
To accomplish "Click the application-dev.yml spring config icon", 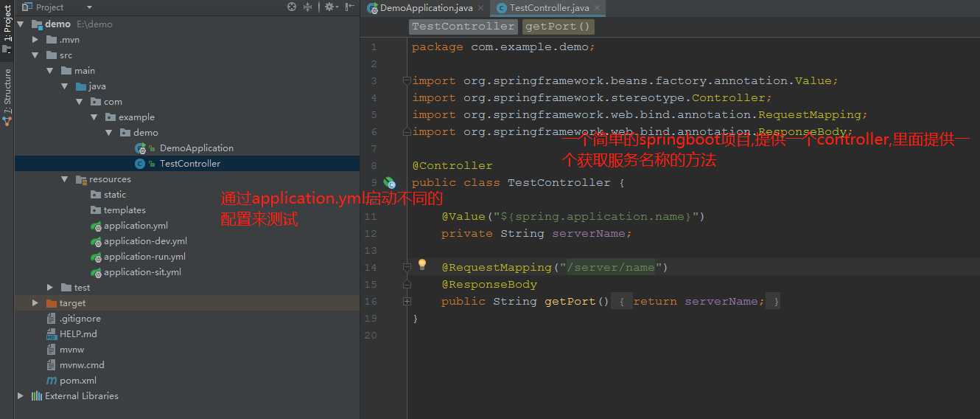I will click(96, 240).
